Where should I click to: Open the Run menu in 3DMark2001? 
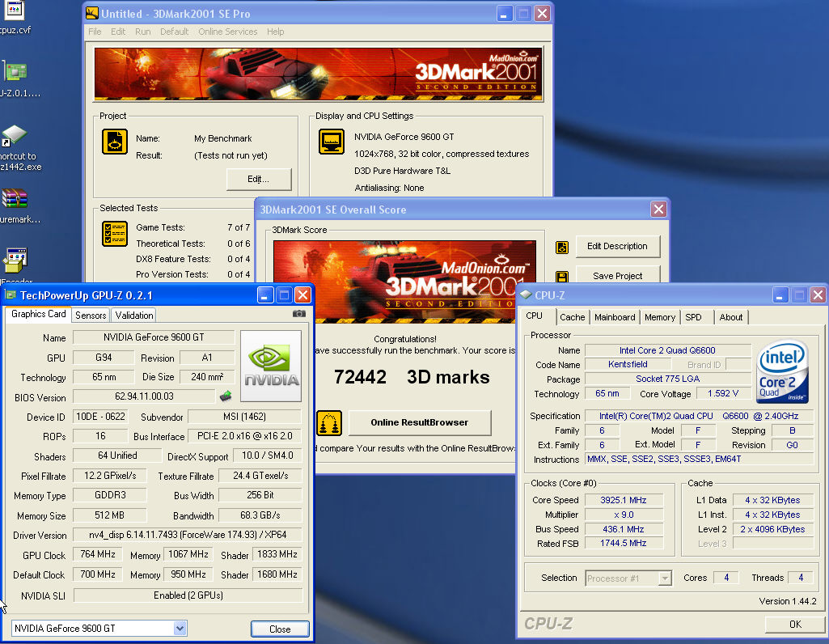[142, 32]
